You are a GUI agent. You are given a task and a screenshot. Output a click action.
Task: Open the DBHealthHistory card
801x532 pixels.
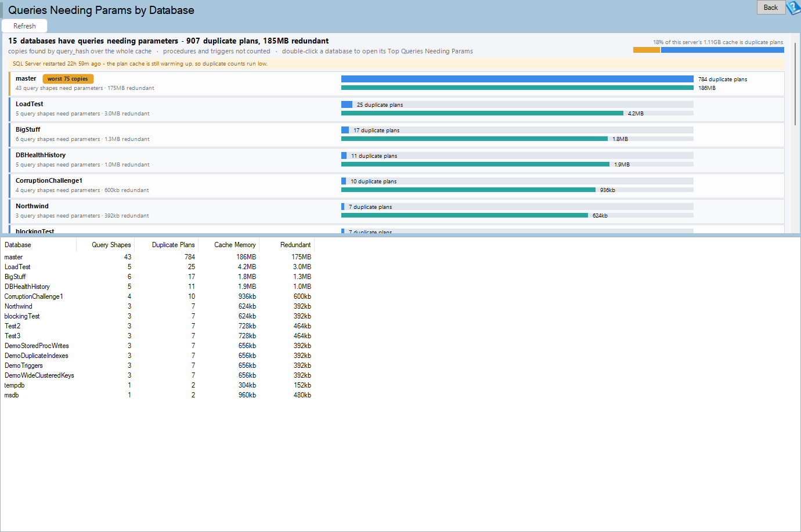(396, 160)
